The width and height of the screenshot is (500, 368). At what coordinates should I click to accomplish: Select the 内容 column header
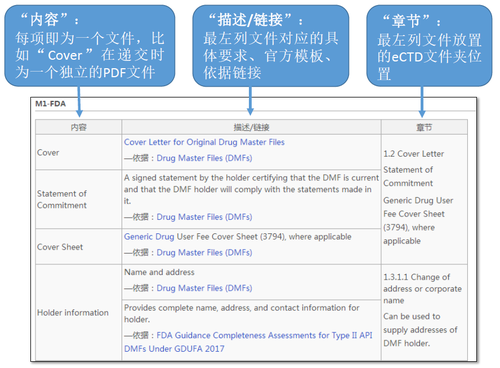[79, 127]
